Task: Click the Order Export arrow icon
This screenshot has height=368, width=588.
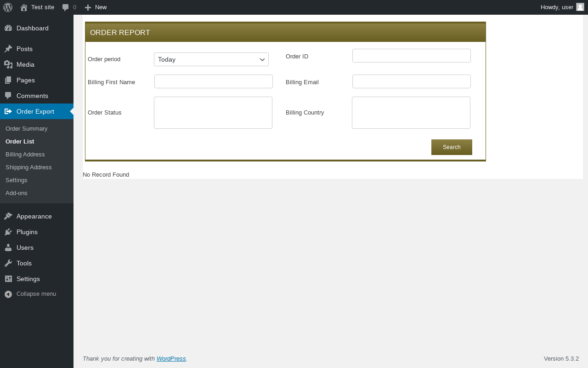Action: (x=8, y=111)
